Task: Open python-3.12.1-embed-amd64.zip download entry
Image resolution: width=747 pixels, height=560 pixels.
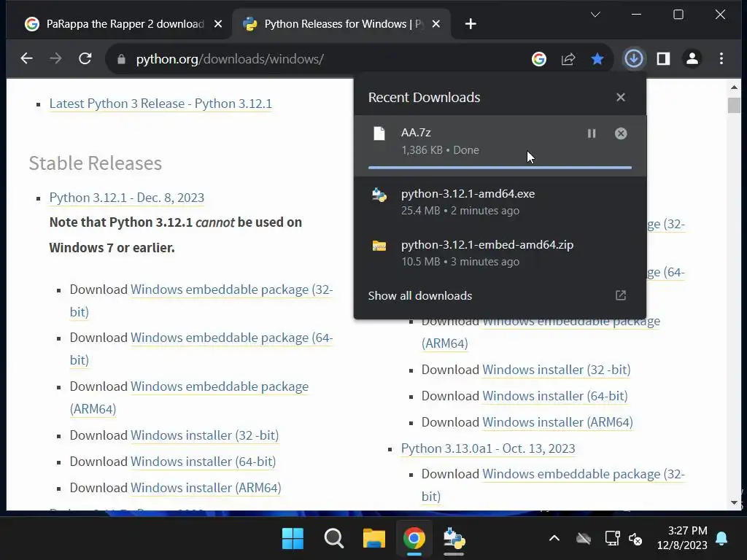Action: 500,253
